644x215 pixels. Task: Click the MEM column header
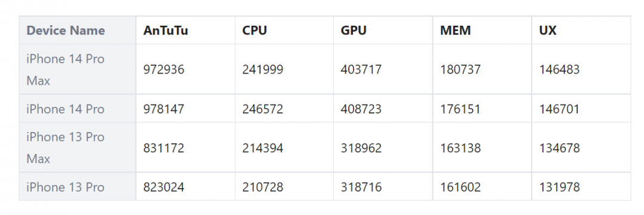pyautogui.click(x=456, y=30)
